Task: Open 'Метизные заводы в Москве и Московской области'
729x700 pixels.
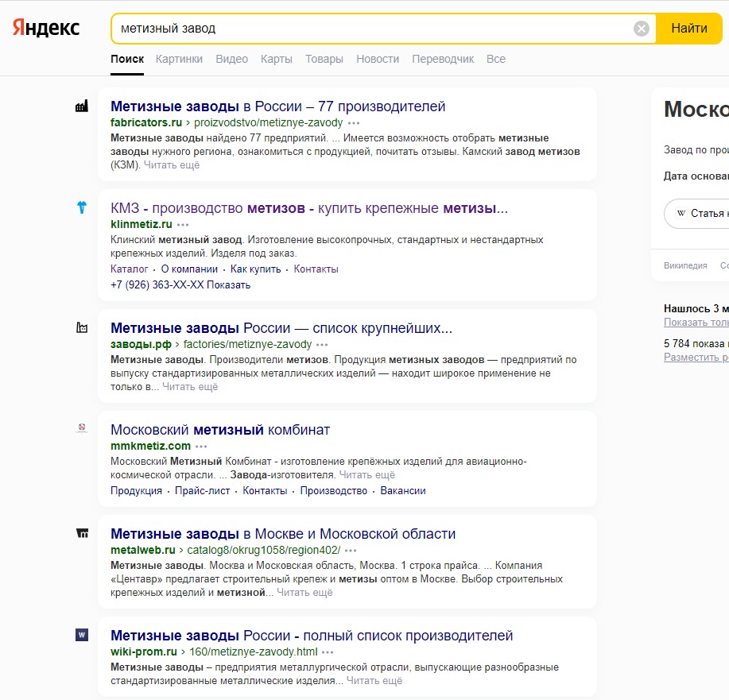Action: [283, 534]
